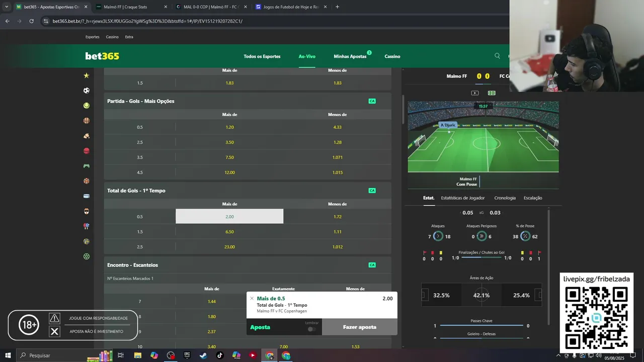Viewport: 644px width, 362px height.
Task: Select e-sports gamepad icon in sidebar
Action: [87, 166]
